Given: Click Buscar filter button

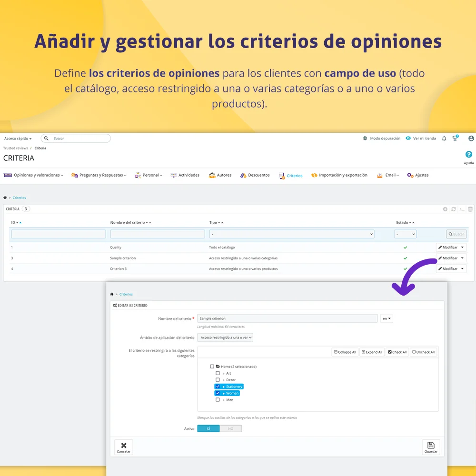Looking at the screenshot, I should 456,234.
